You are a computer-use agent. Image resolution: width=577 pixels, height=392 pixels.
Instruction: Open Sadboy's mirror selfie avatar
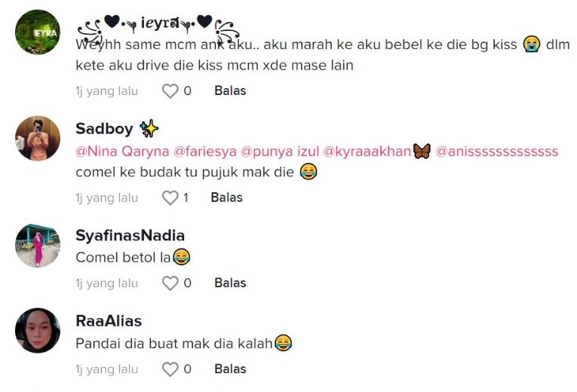[38, 139]
